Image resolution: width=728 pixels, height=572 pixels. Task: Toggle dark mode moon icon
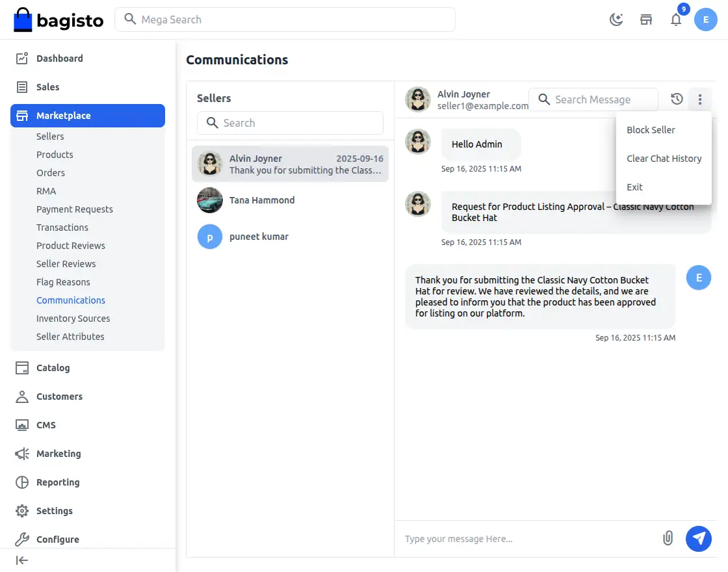(x=616, y=19)
